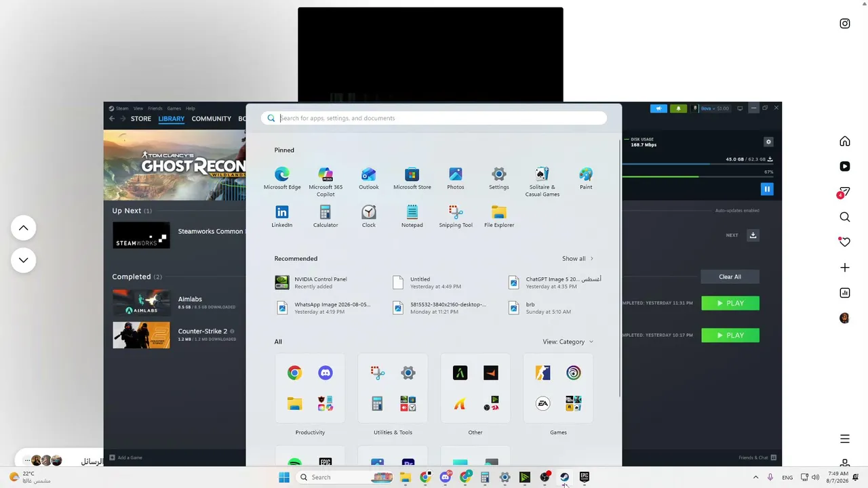The width and height of the screenshot is (868, 488).
Task: Open Steam downloads settings gear
Action: (x=768, y=142)
